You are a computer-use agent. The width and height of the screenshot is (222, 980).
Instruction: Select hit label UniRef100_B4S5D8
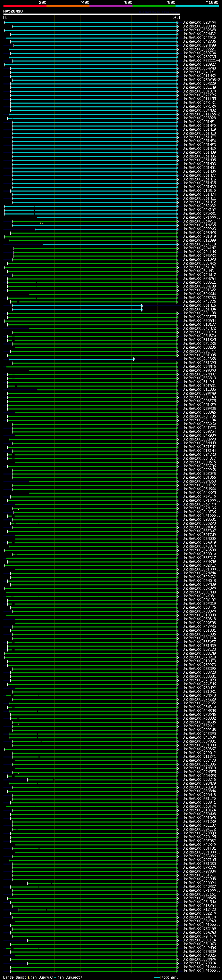(x=199, y=550)
